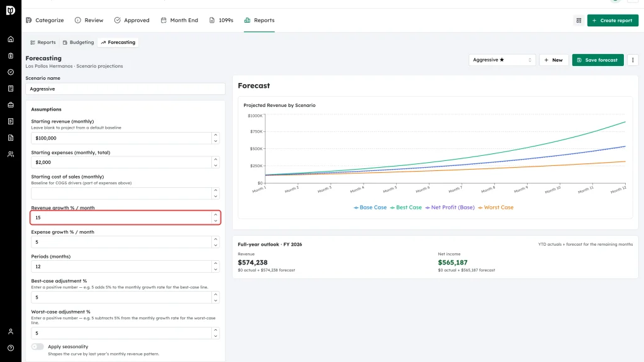Image resolution: width=644 pixels, height=362 pixels.
Task: Click the Starting revenue input field
Action: pyautogui.click(x=121, y=138)
